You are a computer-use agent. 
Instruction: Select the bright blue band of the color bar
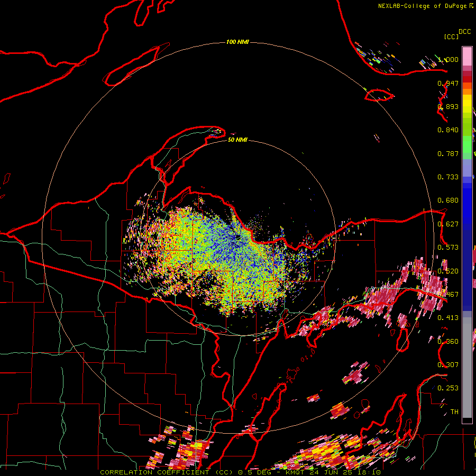(467, 206)
